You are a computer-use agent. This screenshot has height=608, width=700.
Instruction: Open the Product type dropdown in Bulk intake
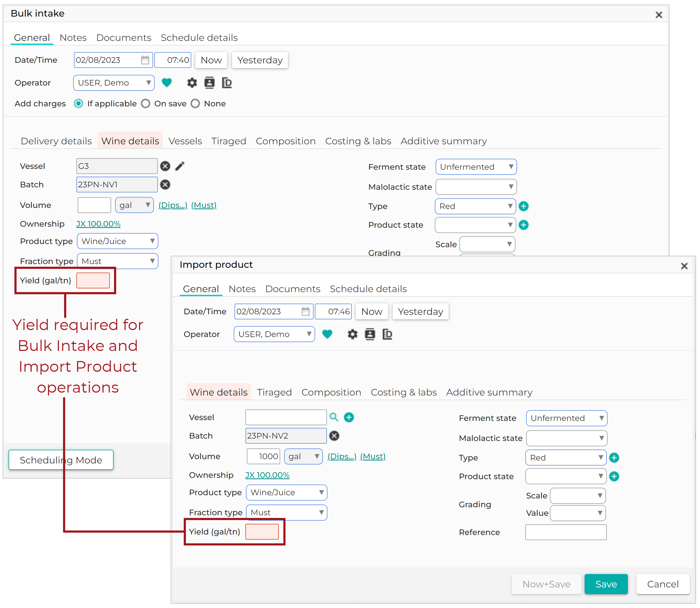click(x=118, y=241)
